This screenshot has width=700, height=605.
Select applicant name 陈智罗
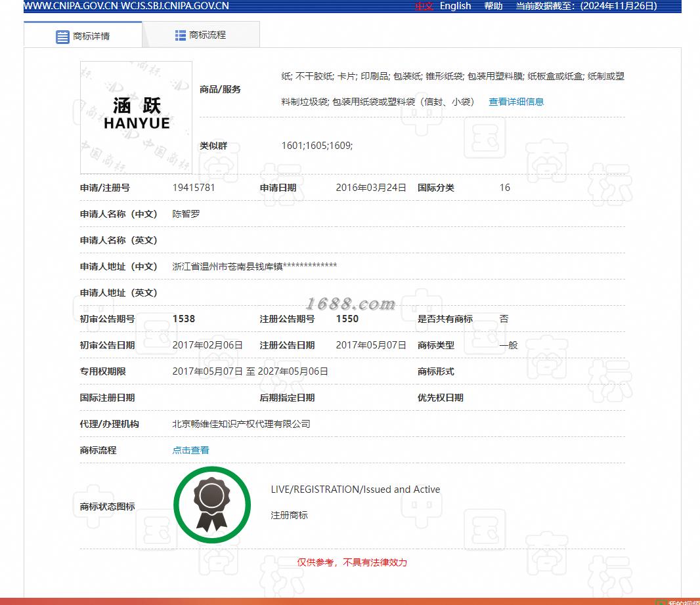pyautogui.click(x=186, y=214)
